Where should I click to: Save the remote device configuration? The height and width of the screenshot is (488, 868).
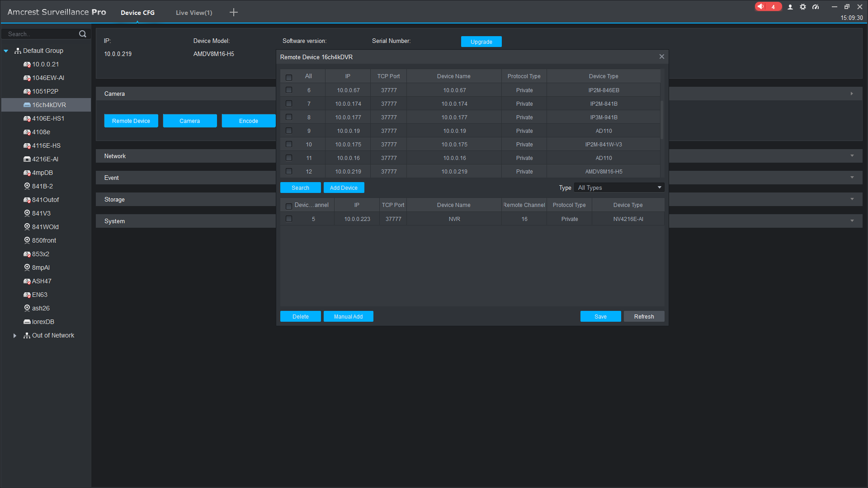coord(601,316)
